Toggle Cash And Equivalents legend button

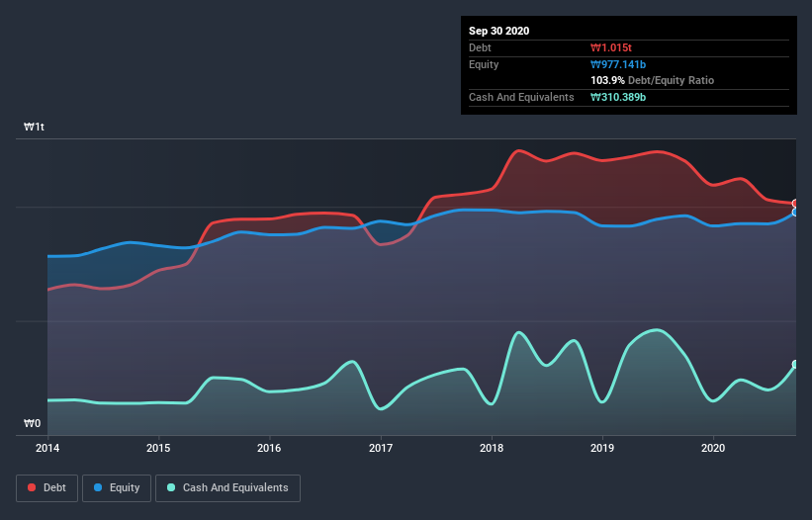[227, 488]
